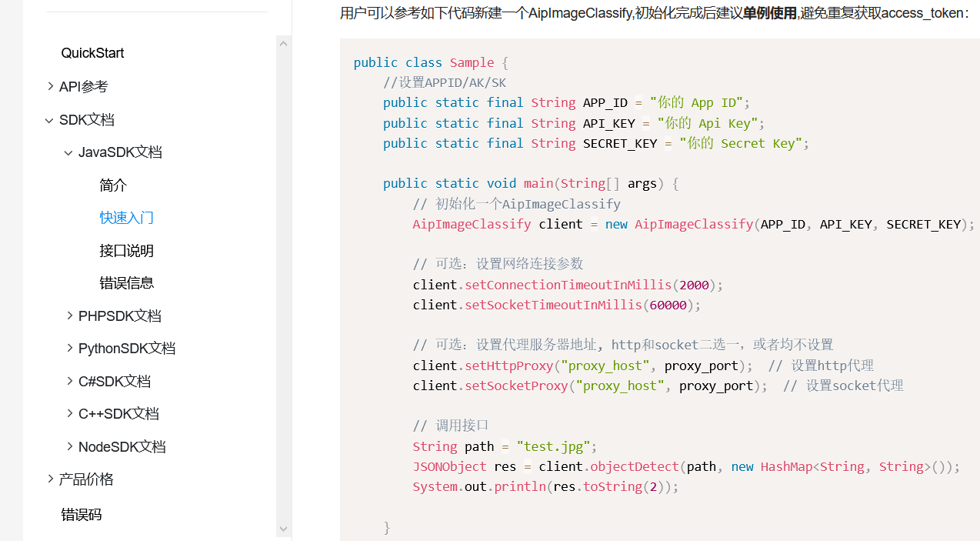Click the sidebar scrollbar down arrow
The width and height of the screenshot is (980, 541).
pos(284,529)
